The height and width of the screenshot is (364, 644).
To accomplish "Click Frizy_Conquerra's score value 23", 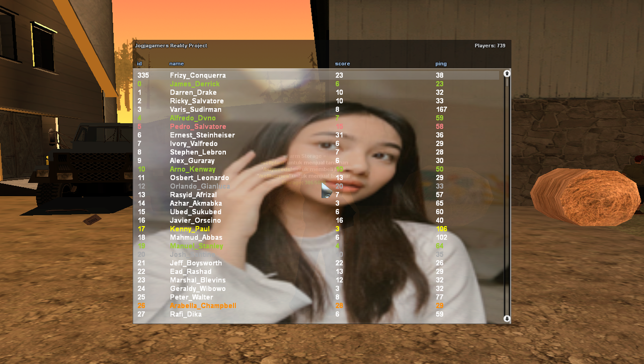I will click(x=339, y=76).
